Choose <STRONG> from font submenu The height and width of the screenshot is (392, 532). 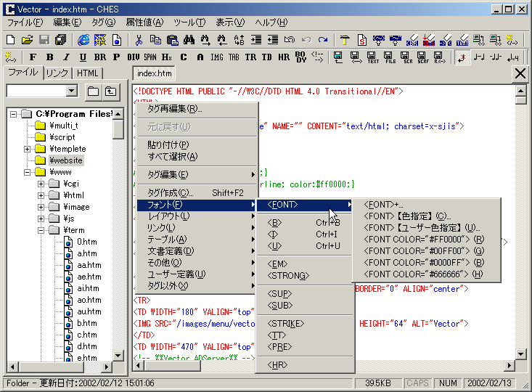pyautogui.click(x=305, y=276)
